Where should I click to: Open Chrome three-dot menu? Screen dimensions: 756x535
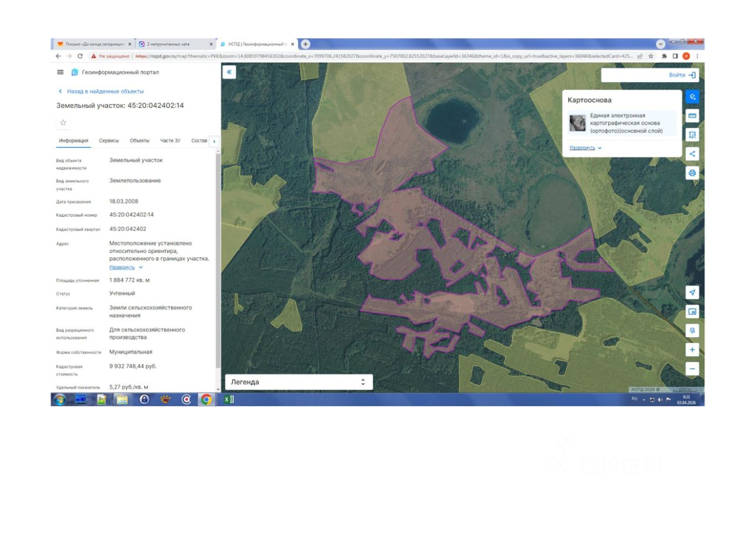pos(698,56)
